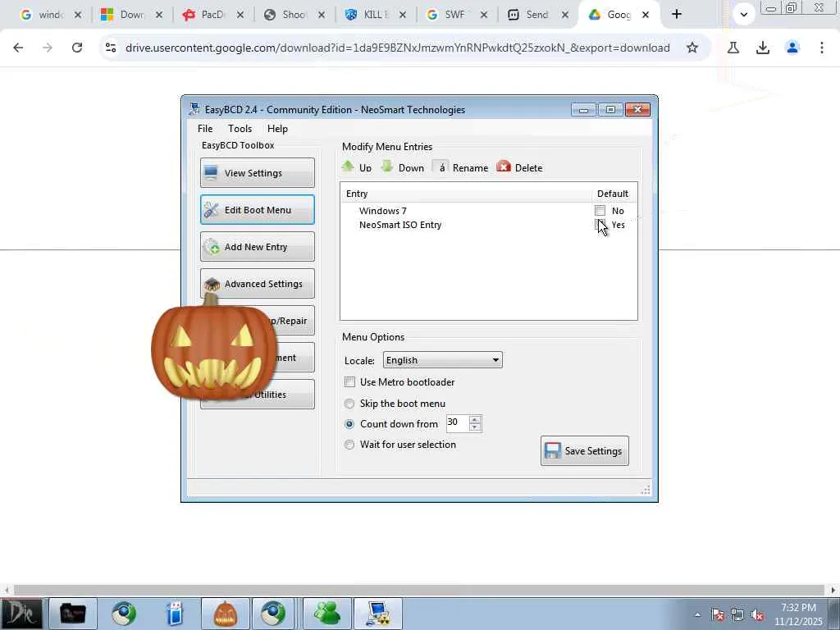Viewport: 840px width, 630px height.
Task: Switch to the Send browser tab
Action: click(537, 15)
